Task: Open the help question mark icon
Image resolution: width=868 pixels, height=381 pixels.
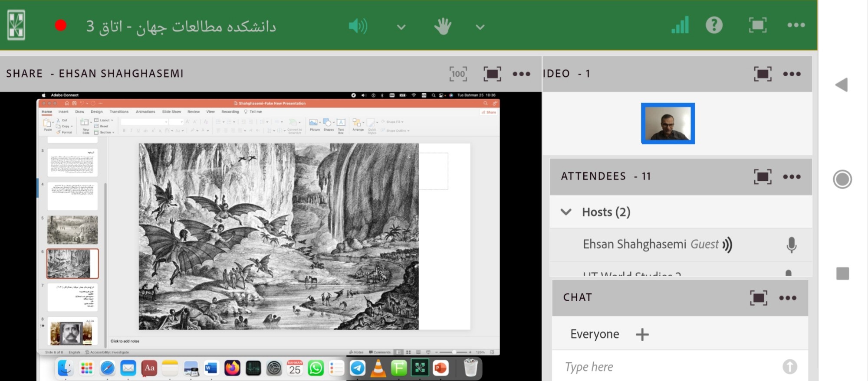Action: 714,25
